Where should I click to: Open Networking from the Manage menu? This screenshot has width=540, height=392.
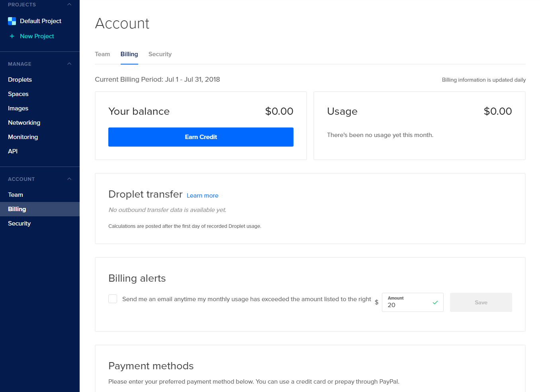[24, 123]
